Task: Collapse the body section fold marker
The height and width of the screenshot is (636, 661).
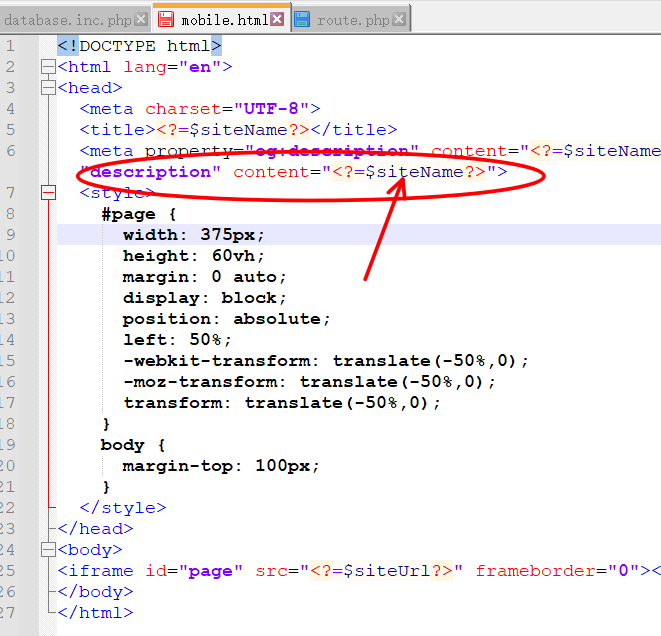Action: click(x=47, y=550)
